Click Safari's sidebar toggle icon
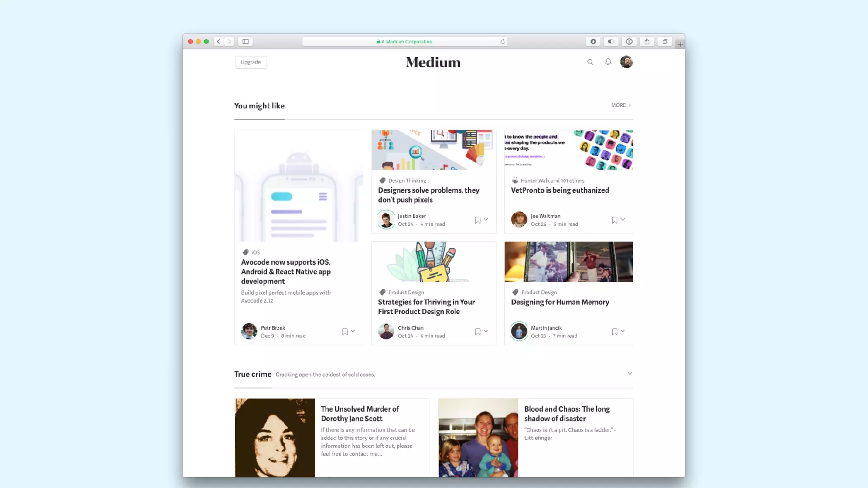 pos(245,42)
